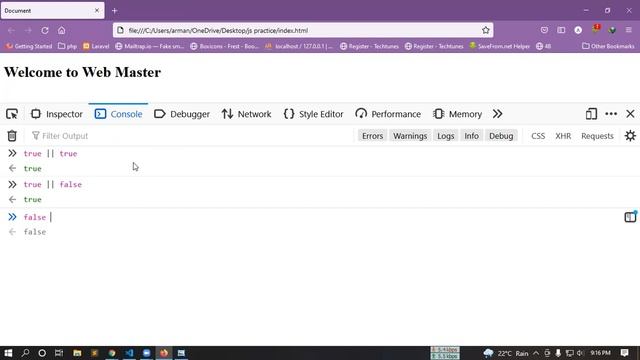Open the Style Editor tab
The image size is (640, 360).
(x=313, y=114)
